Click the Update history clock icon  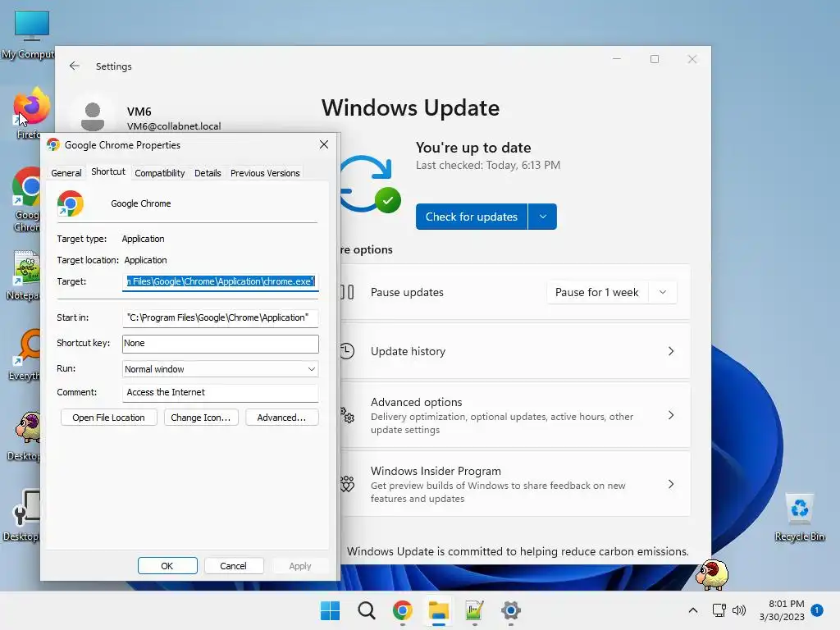(x=347, y=351)
